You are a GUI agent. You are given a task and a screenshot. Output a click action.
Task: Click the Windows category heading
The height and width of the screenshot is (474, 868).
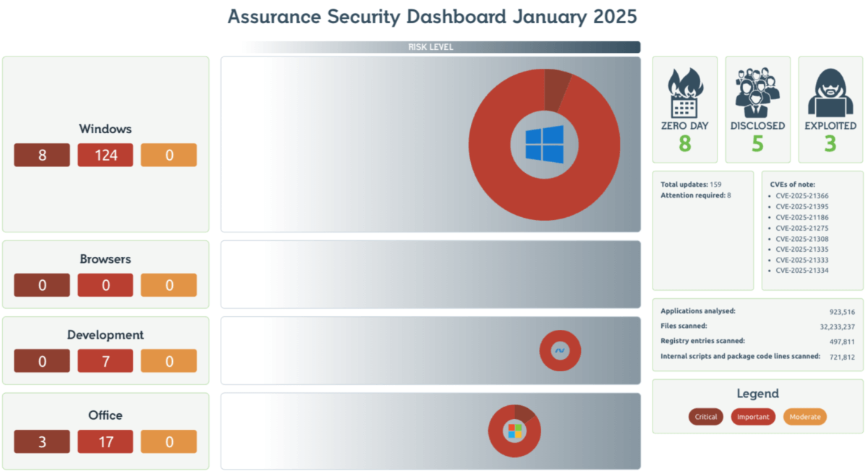click(x=106, y=129)
